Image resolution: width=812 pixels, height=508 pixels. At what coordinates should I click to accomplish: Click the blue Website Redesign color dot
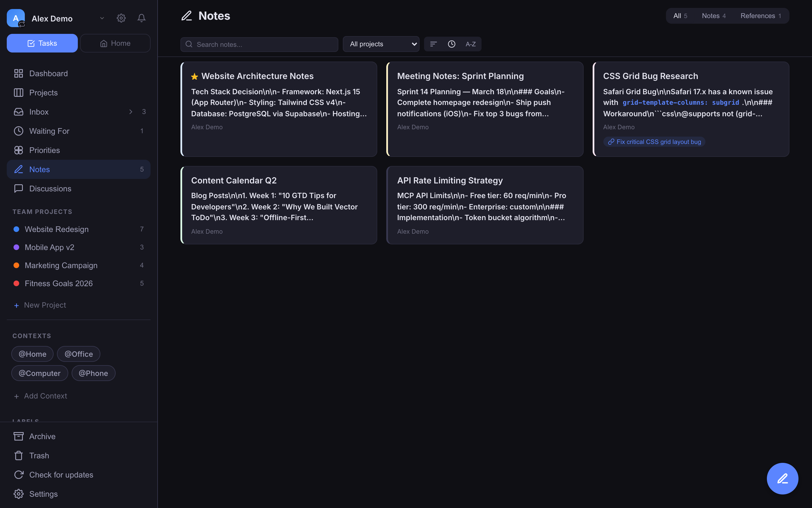tap(16, 229)
